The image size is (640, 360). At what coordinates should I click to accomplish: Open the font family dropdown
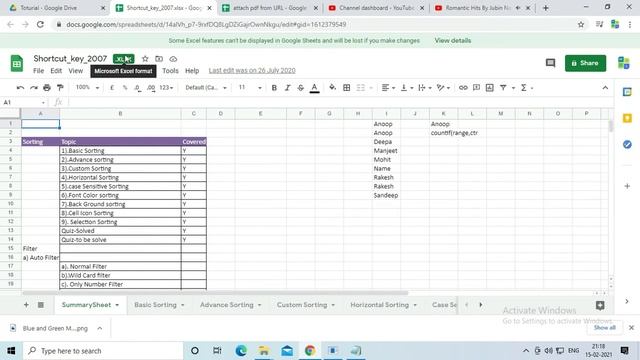click(x=206, y=88)
